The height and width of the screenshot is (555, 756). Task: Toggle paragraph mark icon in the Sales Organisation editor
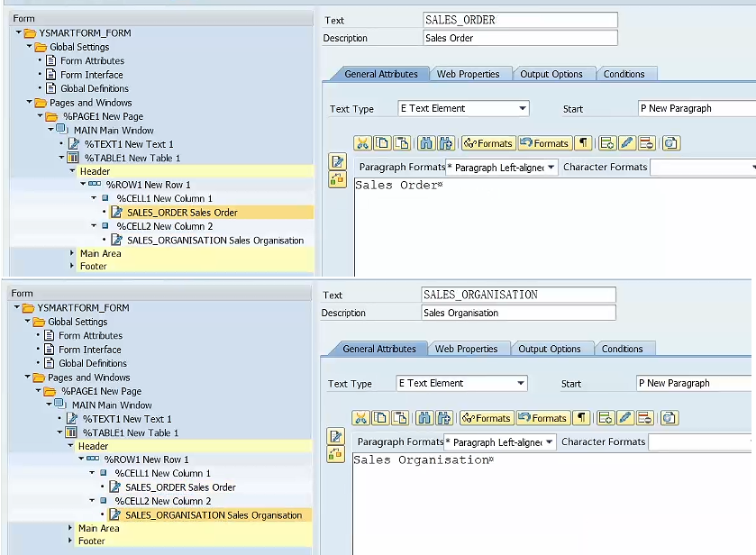581,418
